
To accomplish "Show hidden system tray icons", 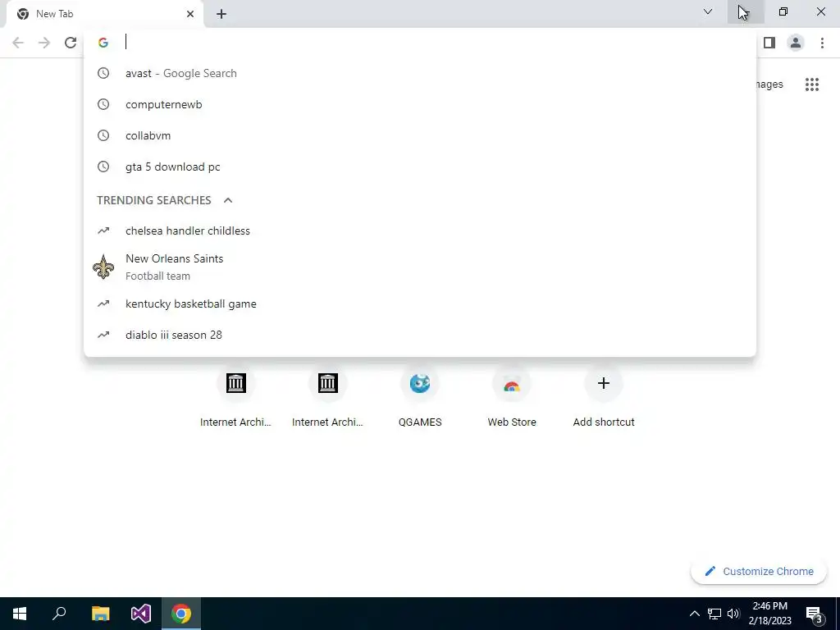I will click(694, 614).
